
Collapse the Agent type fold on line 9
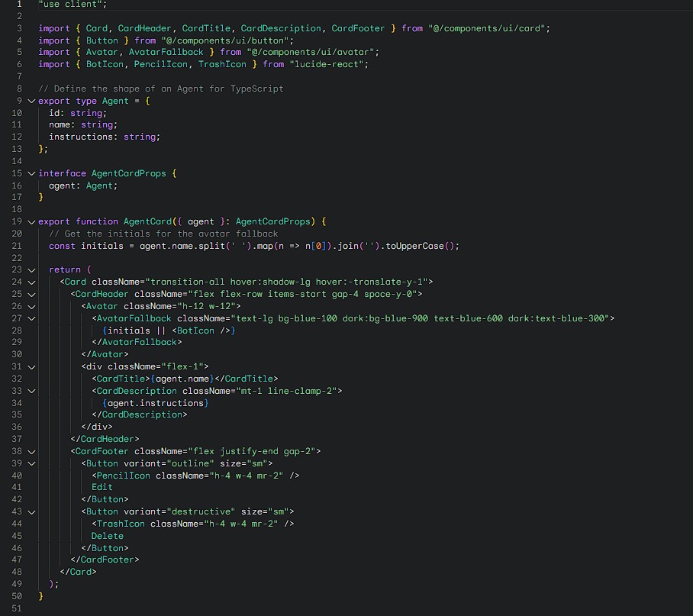(x=31, y=102)
